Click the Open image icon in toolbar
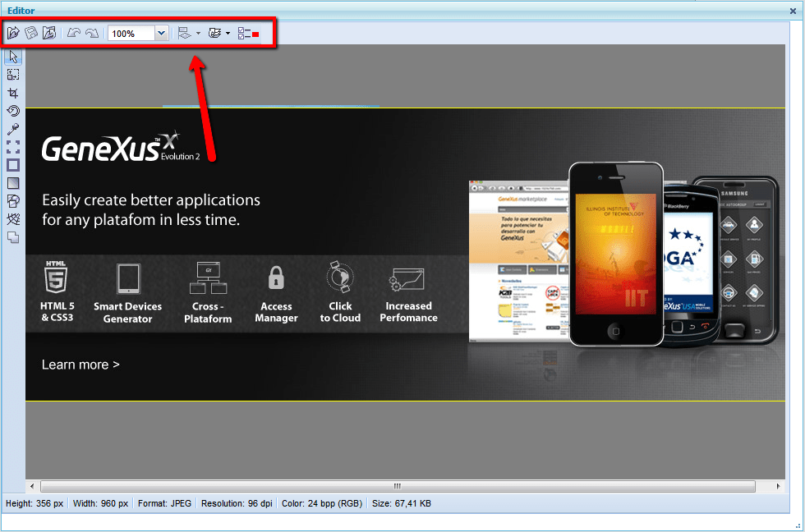The width and height of the screenshot is (805, 532). 13,34
